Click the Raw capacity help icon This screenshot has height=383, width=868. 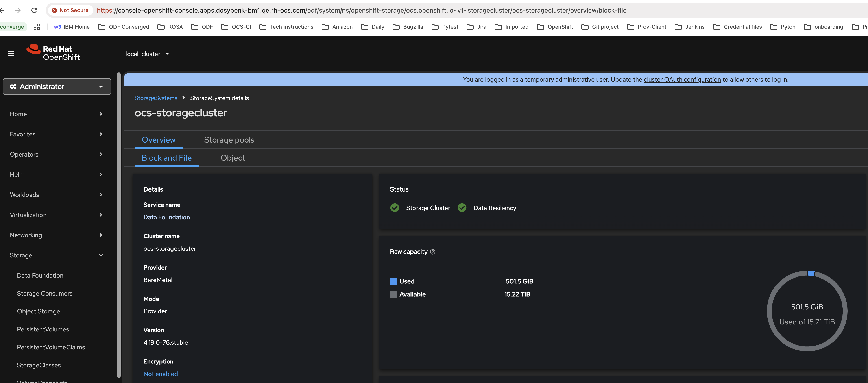coord(433,252)
